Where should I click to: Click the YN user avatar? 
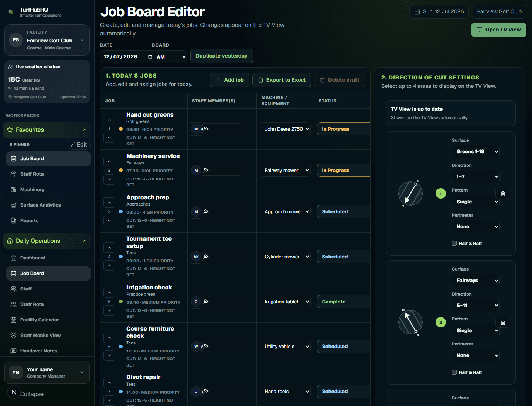16,372
